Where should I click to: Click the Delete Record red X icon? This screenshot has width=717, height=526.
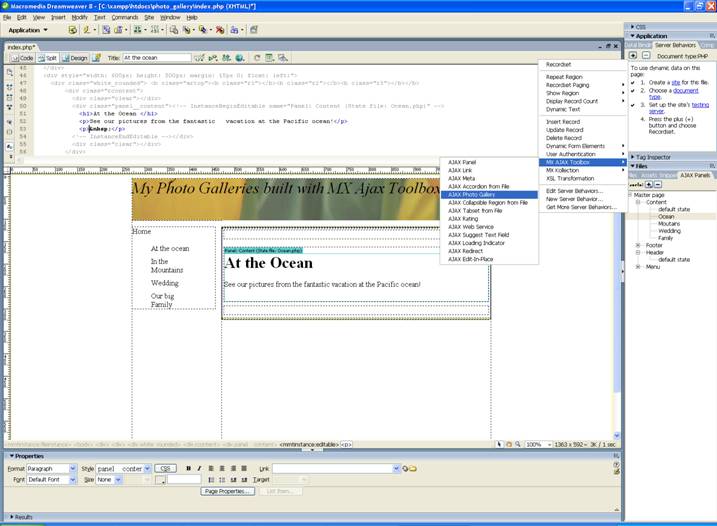(220, 30)
